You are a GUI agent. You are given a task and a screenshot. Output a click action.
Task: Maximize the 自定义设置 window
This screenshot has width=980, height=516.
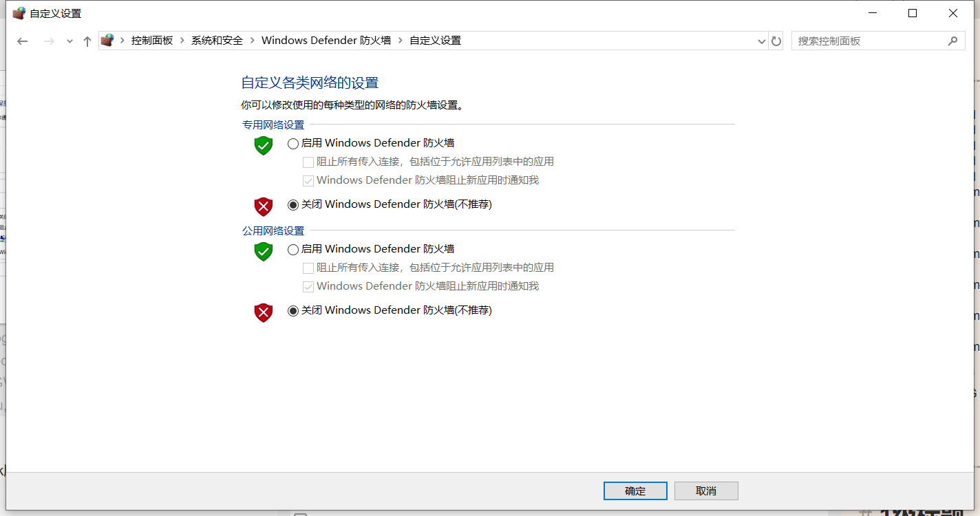click(913, 13)
